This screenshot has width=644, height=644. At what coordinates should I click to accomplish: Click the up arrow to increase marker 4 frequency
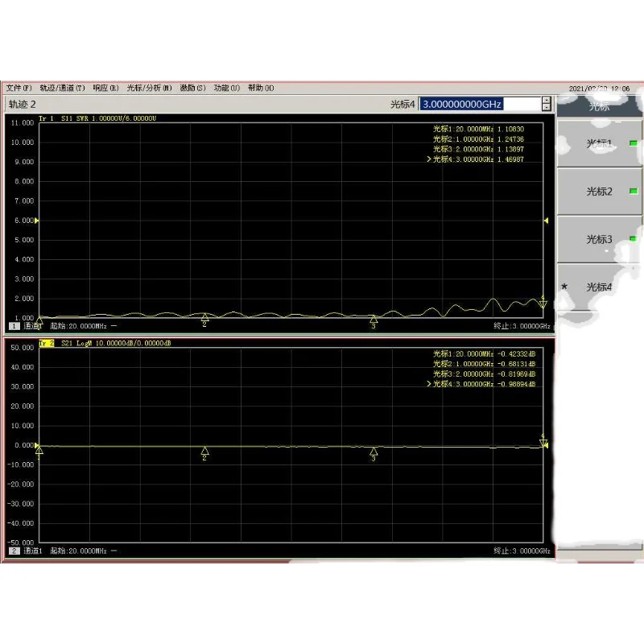point(545,100)
